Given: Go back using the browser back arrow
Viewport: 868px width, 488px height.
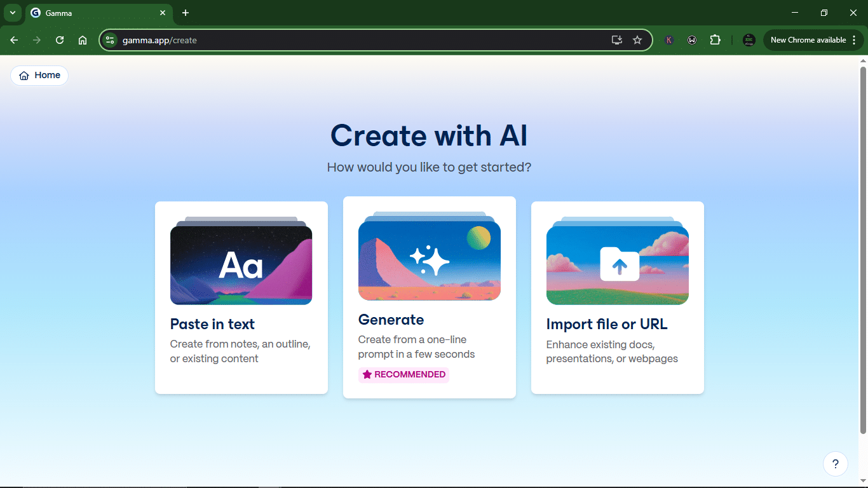Looking at the screenshot, I should point(14,40).
